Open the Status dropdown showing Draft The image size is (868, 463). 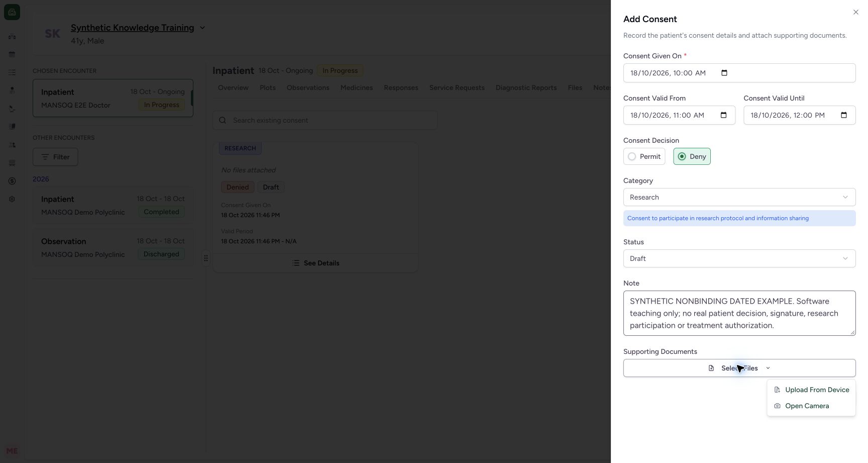tap(739, 258)
